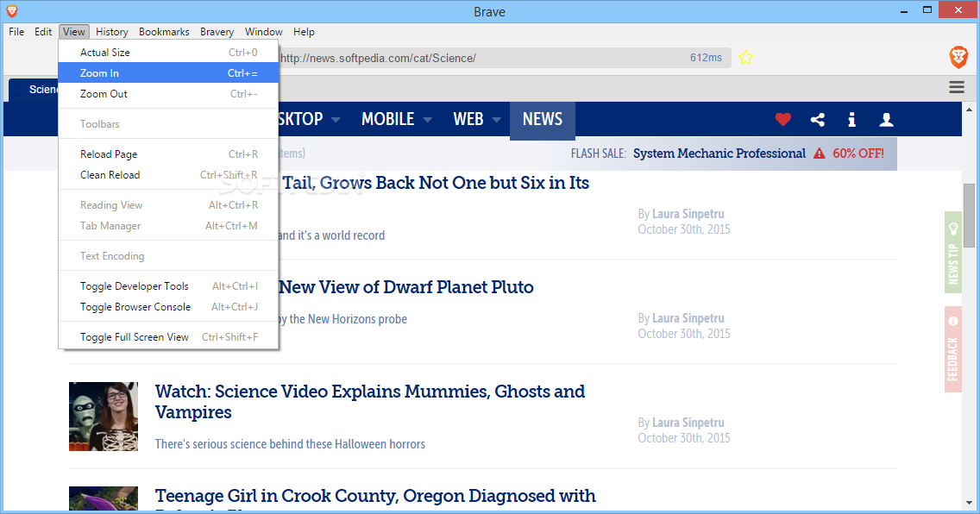The width and height of the screenshot is (980, 514).
Task: Click the share icon in site header
Action: pyautogui.click(x=818, y=119)
